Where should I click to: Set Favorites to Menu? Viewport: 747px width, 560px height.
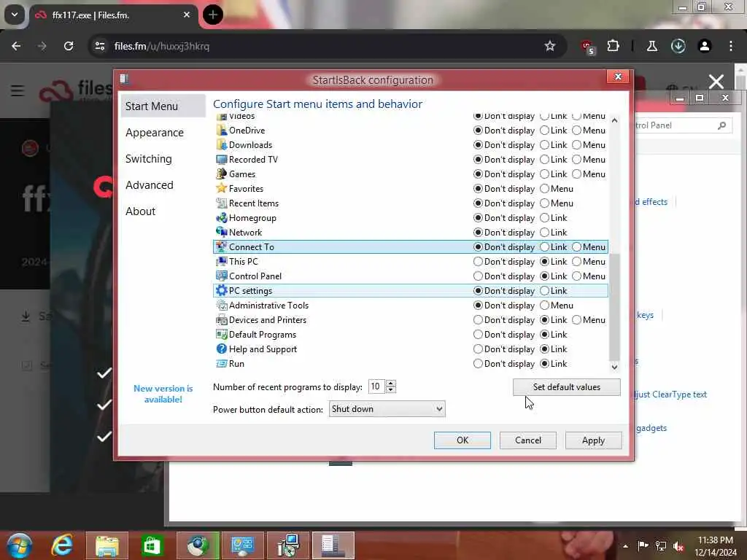(x=544, y=189)
